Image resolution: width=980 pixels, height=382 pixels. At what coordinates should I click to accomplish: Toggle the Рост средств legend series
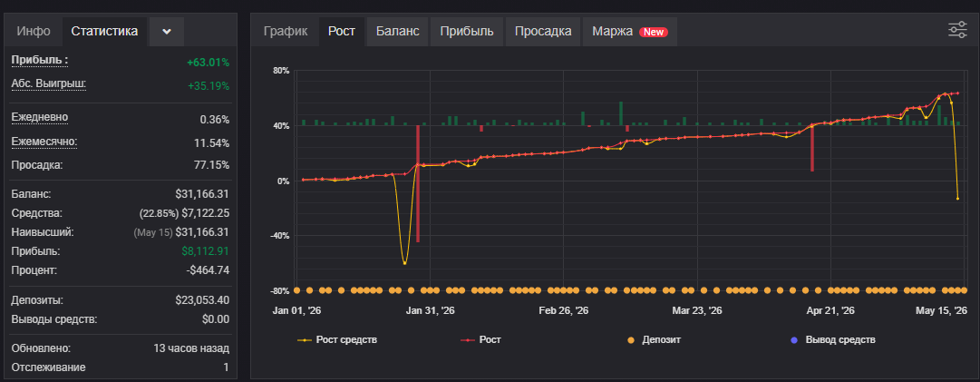point(337,340)
